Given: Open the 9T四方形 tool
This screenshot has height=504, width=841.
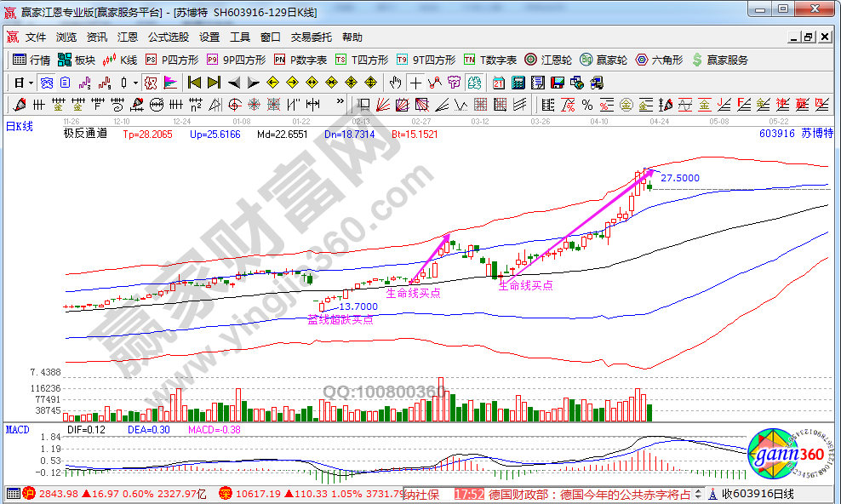Looking at the screenshot, I should [426, 60].
